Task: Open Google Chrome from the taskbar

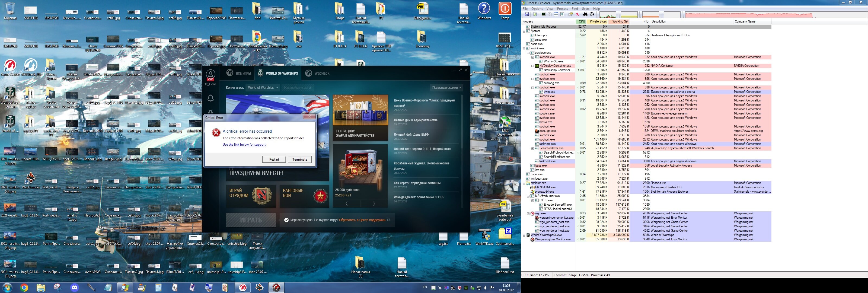Action: pyautogui.click(x=24, y=288)
